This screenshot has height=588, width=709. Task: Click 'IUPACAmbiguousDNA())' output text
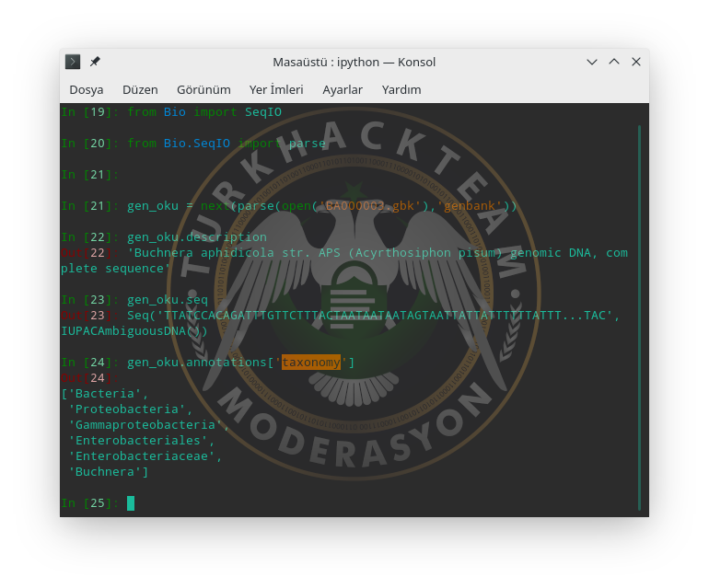(x=134, y=331)
